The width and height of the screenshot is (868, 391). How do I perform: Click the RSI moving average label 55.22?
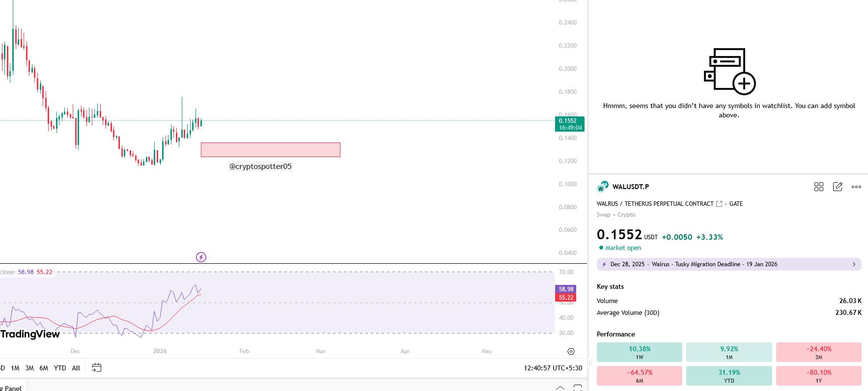566,298
